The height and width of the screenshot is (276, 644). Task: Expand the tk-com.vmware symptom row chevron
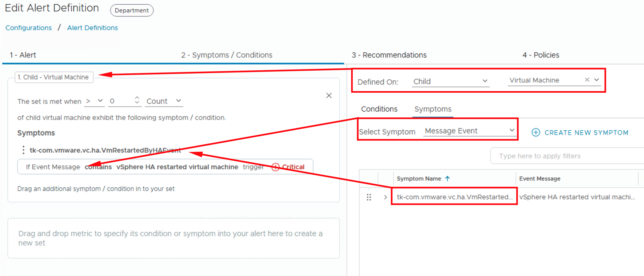[385, 197]
